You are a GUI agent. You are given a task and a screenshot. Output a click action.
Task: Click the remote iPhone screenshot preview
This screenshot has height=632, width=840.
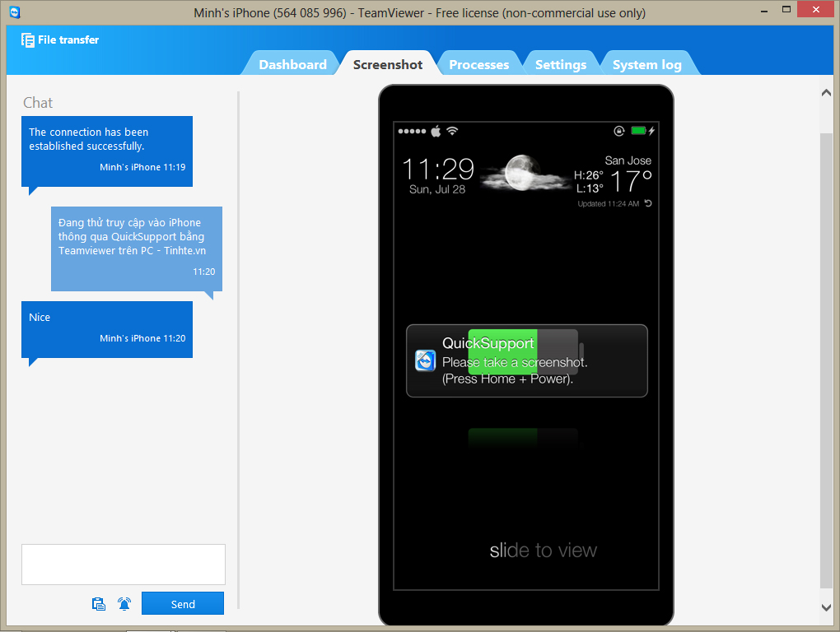(525, 354)
